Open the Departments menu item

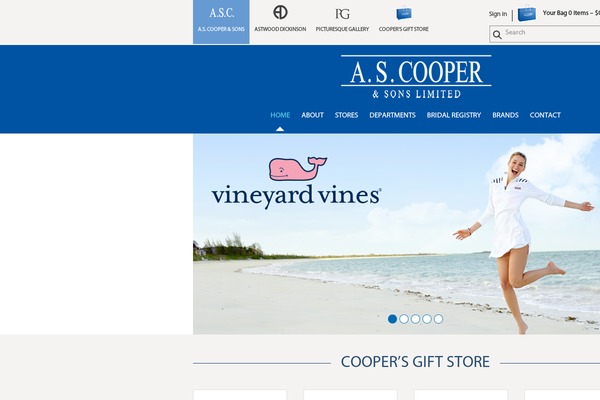click(392, 115)
